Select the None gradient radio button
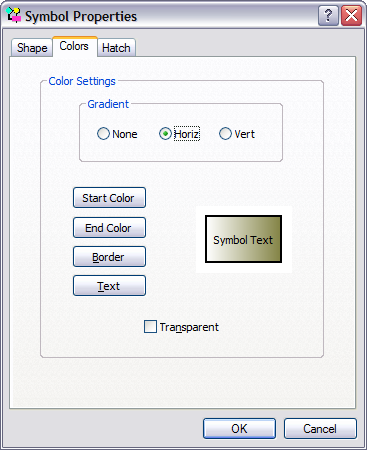Image resolution: width=367 pixels, height=450 pixels. (103, 134)
